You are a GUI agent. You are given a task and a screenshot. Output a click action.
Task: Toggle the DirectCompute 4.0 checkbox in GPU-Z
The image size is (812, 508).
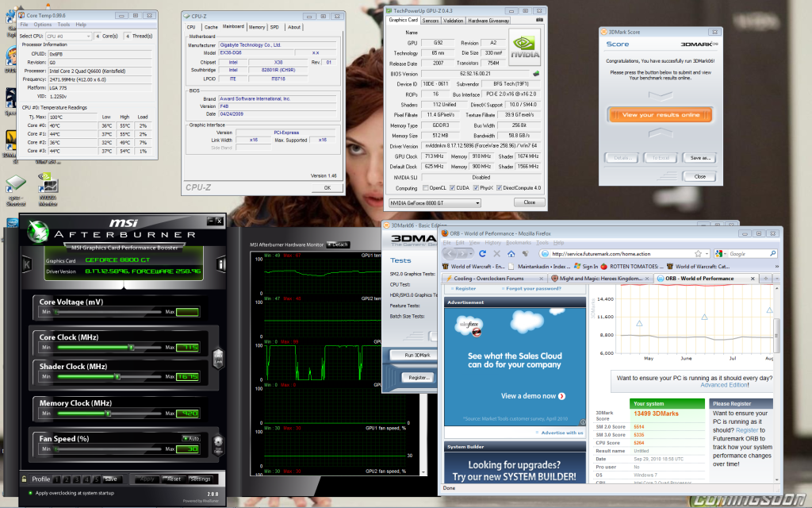(500, 187)
